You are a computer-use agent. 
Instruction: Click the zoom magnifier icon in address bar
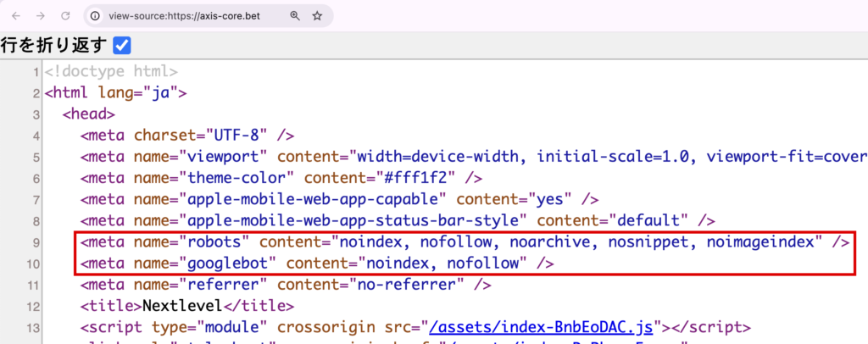pyautogui.click(x=295, y=16)
